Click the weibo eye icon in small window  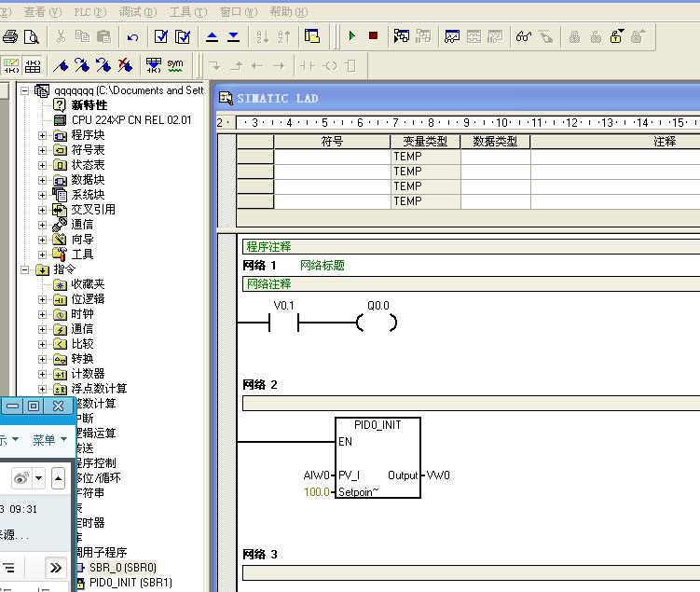21,478
